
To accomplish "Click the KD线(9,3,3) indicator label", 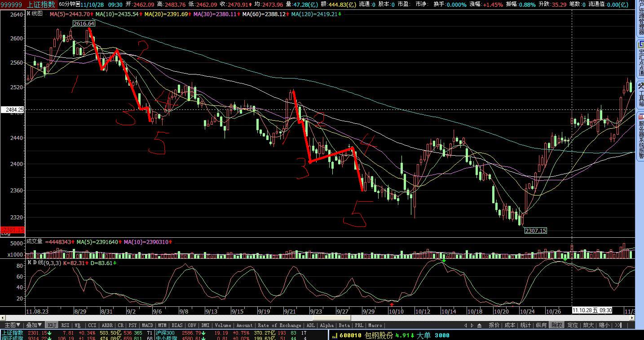I will pos(44,262).
